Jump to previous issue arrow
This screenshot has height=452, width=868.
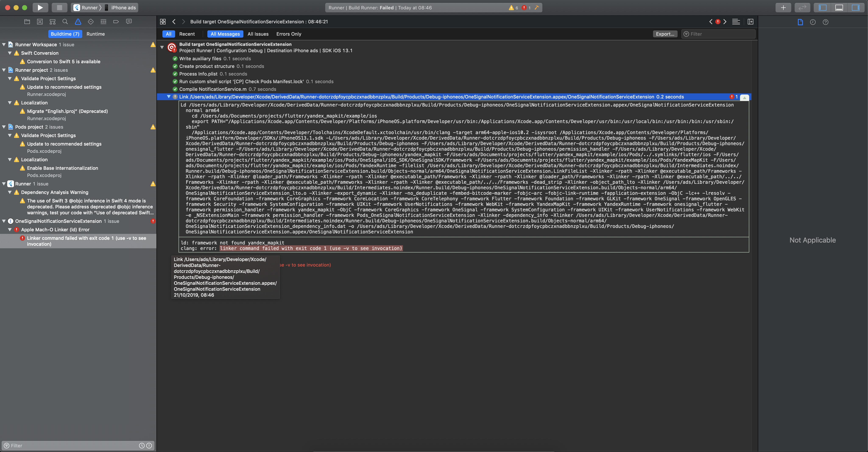click(x=711, y=22)
